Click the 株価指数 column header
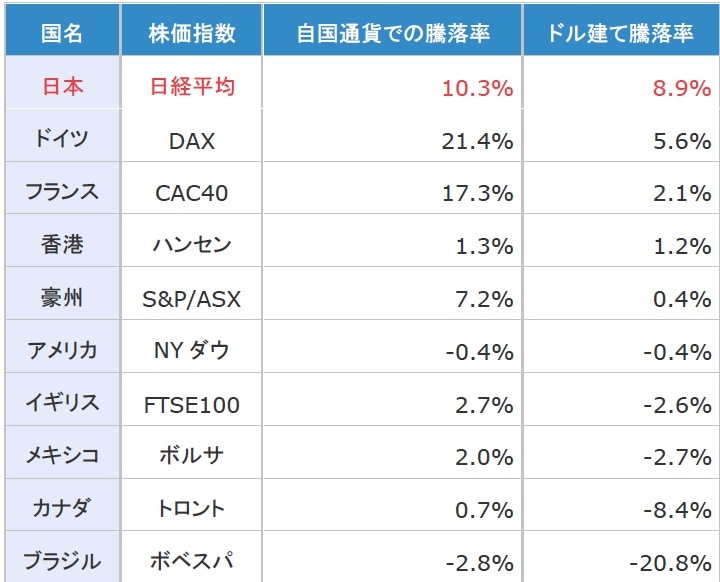The height and width of the screenshot is (582, 720). [x=192, y=33]
